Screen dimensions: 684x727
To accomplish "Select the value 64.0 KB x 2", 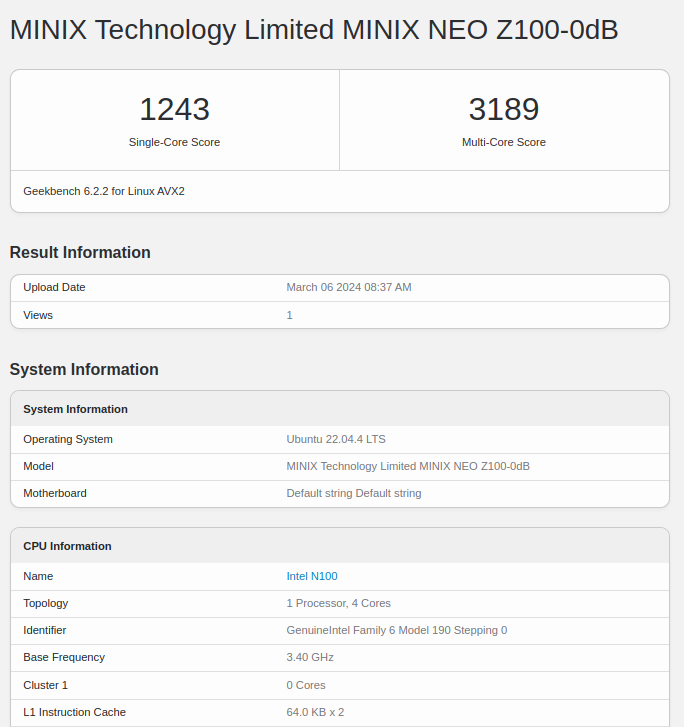I will pos(315,712).
